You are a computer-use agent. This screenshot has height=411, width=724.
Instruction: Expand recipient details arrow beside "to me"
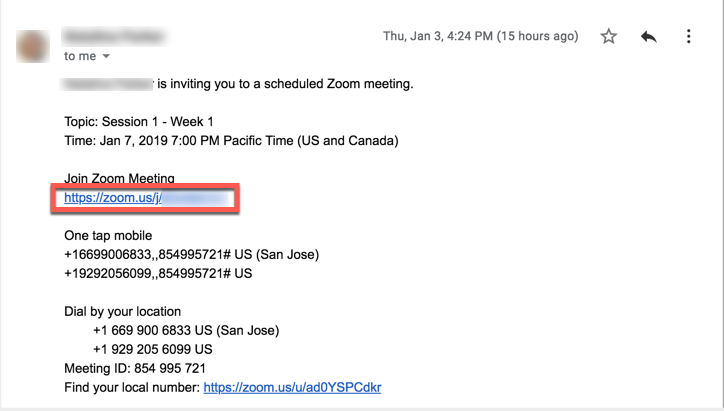[106, 56]
